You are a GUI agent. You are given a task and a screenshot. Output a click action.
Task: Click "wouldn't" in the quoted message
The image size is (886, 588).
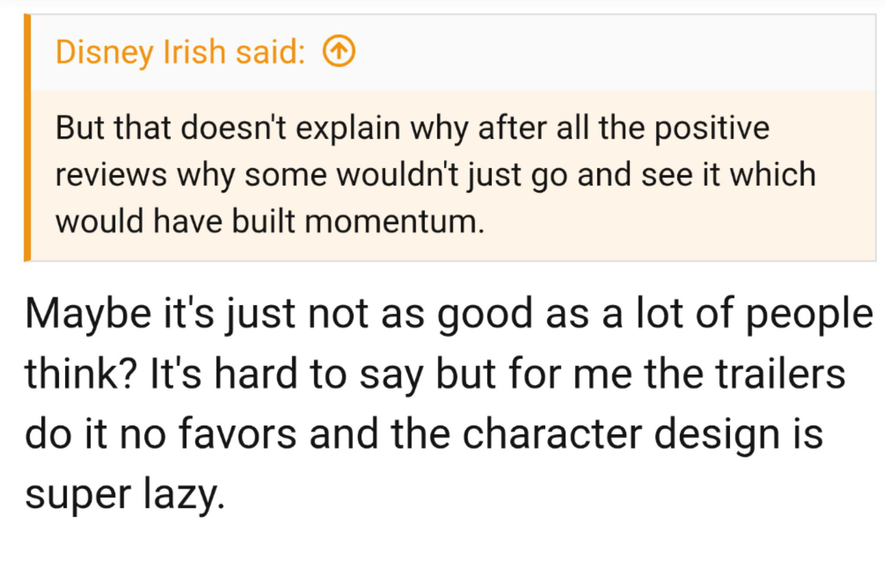click(x=398, y=175)
